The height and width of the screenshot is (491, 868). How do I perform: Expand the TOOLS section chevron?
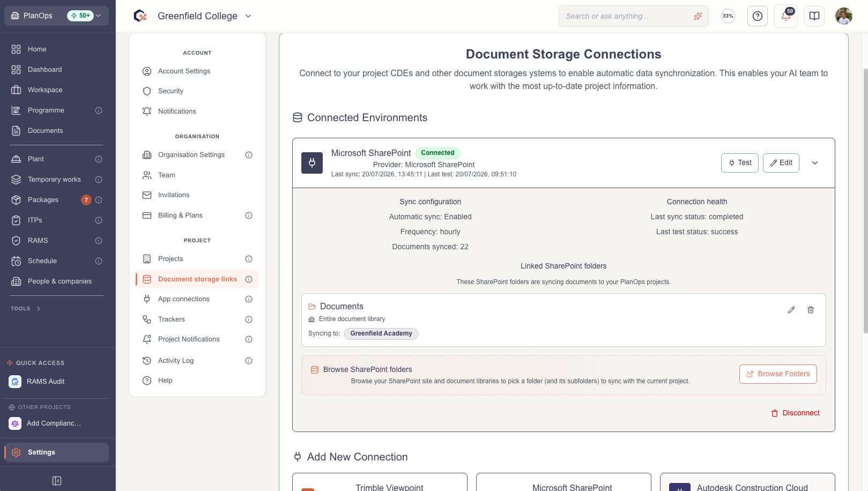click(x=39, y=309)
